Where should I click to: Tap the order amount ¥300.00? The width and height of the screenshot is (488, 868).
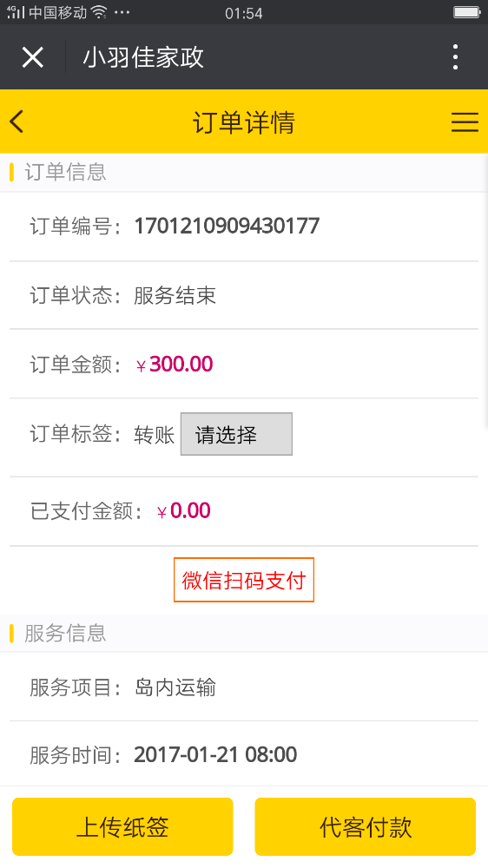point(175,365)
